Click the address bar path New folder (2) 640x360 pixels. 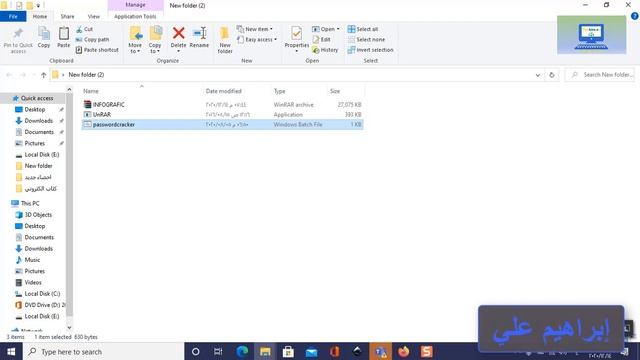86,75
